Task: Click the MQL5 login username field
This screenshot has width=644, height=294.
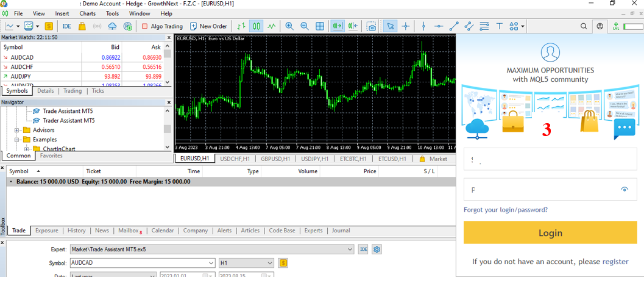Action: pyautogui.click(x=550, y=159)
